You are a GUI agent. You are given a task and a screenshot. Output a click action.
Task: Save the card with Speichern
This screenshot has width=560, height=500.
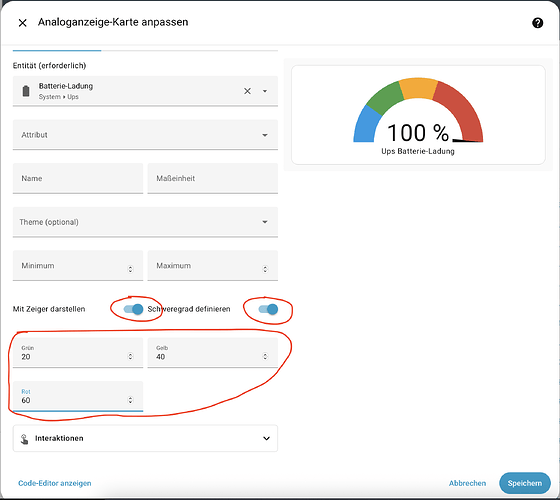click(525, 483)
